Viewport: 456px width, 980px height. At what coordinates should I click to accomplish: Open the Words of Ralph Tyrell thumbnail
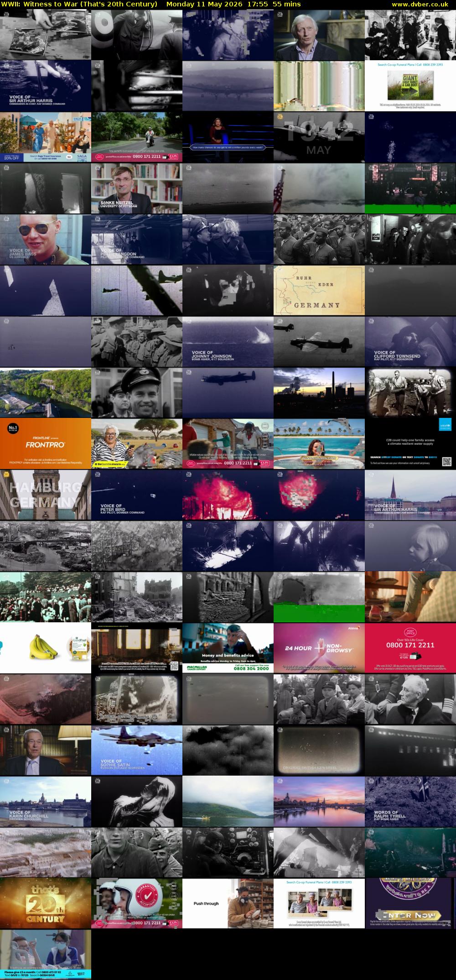410,801
